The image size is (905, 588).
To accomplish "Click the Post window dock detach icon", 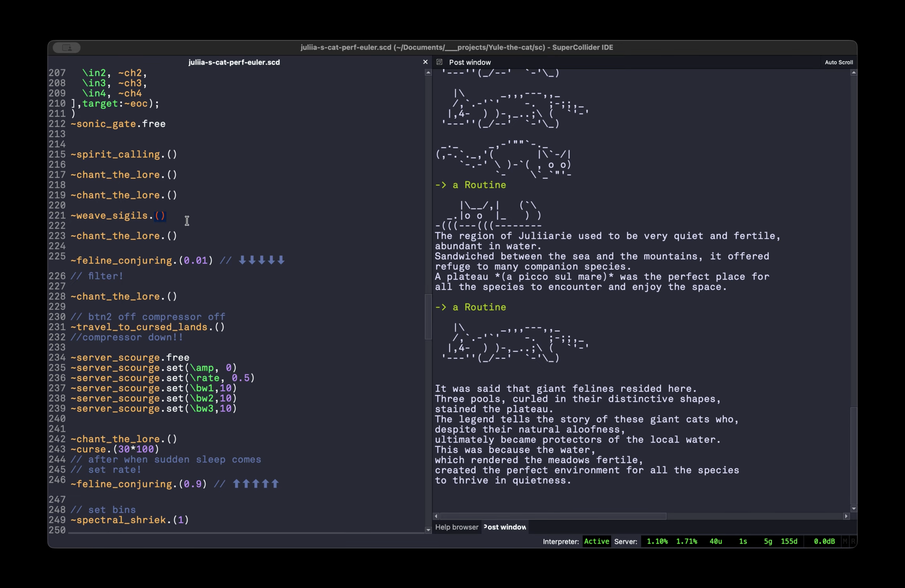I will coord(439,62).
